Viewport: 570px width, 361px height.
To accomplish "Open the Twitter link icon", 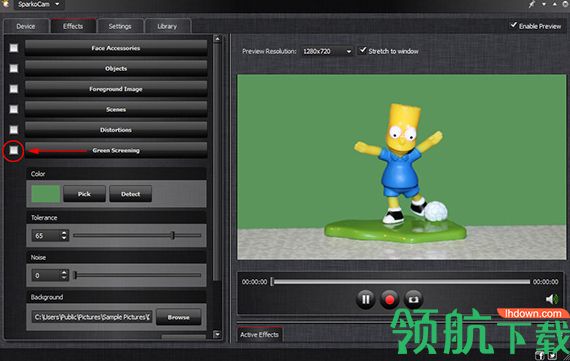I will [x=552, y=356].
